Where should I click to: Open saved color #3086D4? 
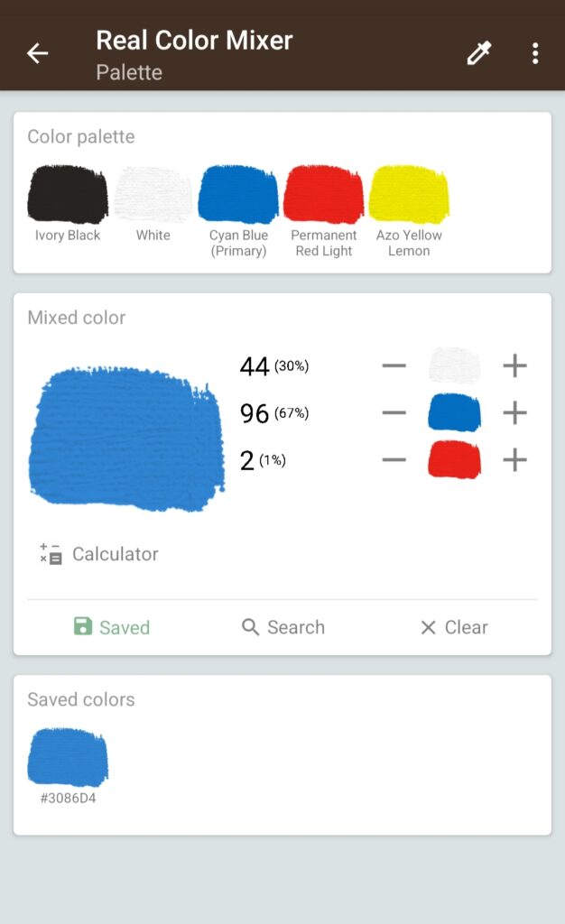tap(68, 758)
